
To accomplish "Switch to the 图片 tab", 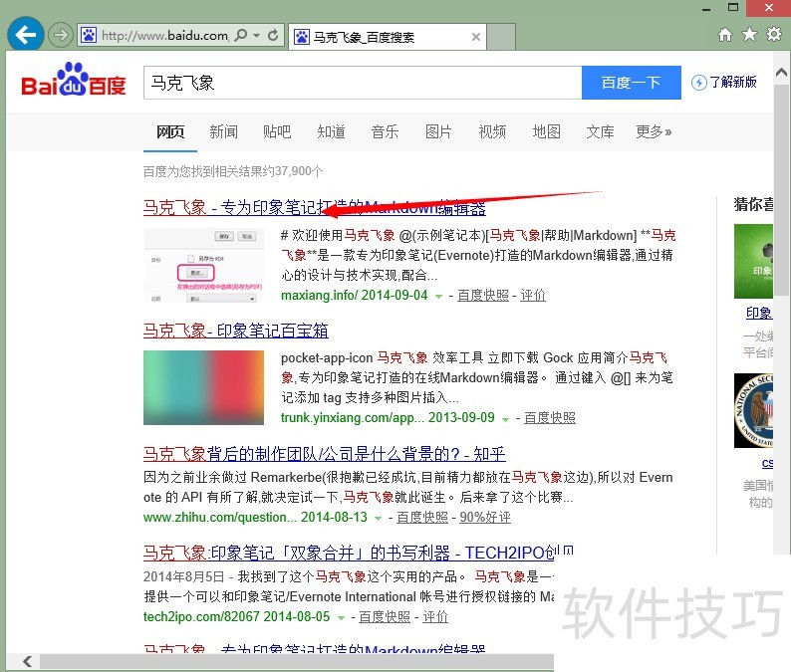I will pyautogui.click(x=438, y=132).
